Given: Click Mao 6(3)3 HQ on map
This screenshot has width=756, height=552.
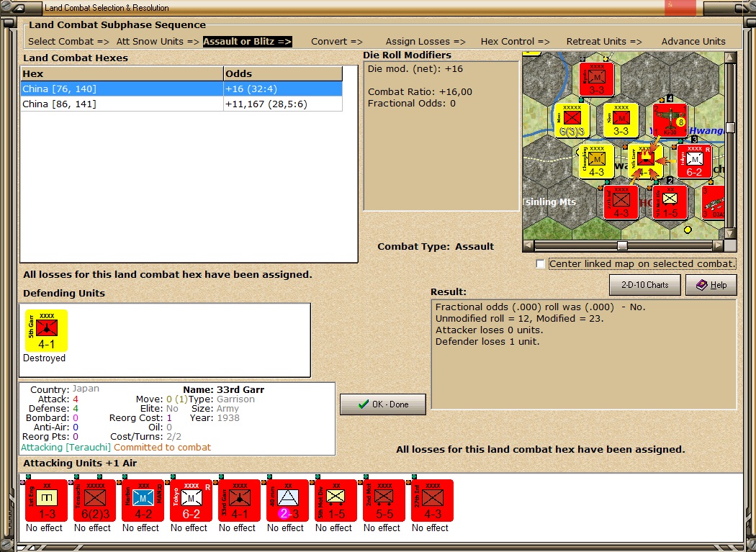Looking at the screenshot, I should (x=572, y=120).
